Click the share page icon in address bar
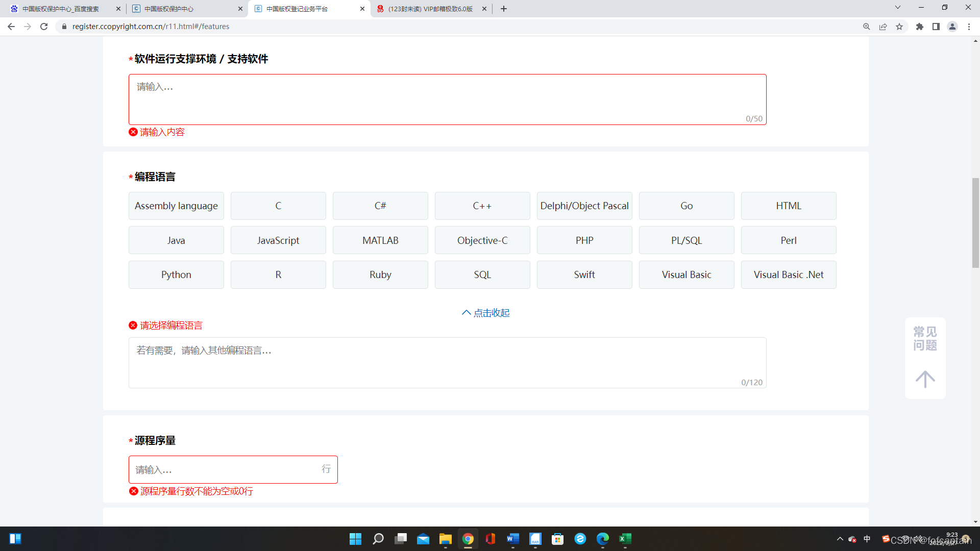This screenshot has height=551, width=980. [883, 27]
